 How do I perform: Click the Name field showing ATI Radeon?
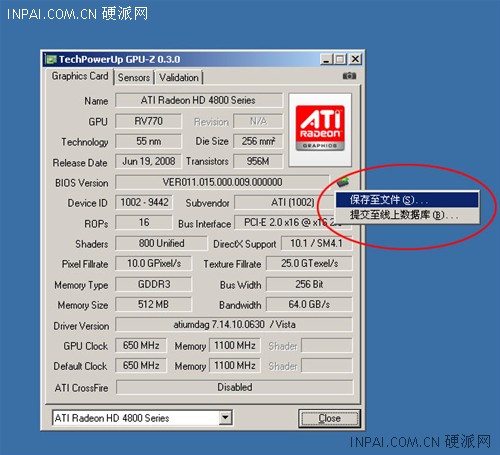(x=199, y=100)
